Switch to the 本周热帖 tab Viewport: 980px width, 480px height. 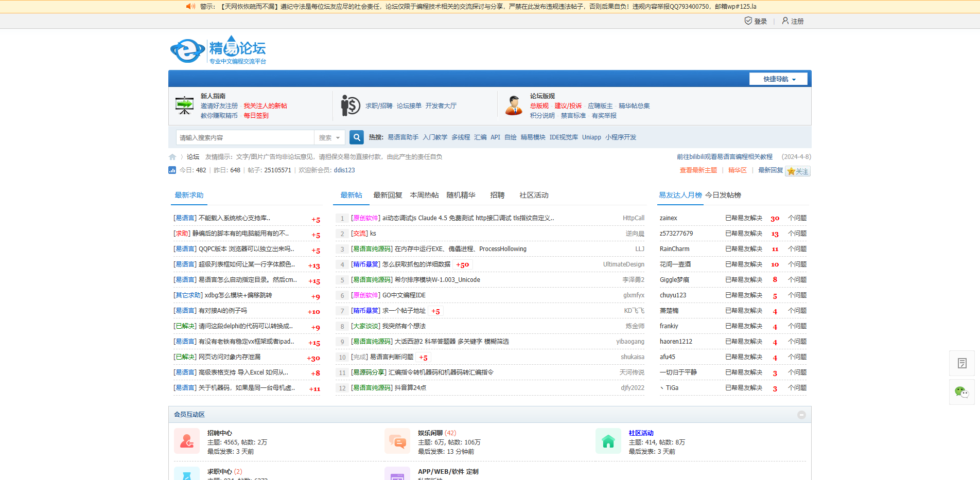[x=424, y=195]
